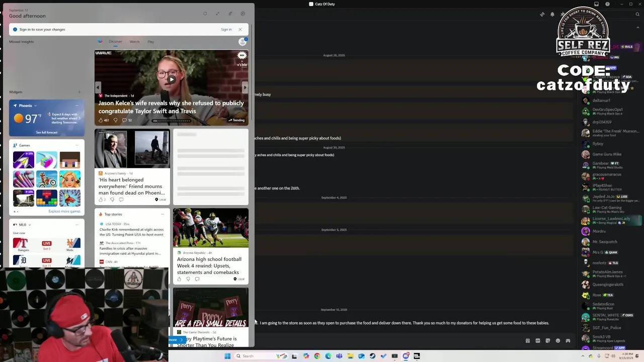The image size is (644, 362).
Task: Sign in to save your changes
Action: [226, 29]
